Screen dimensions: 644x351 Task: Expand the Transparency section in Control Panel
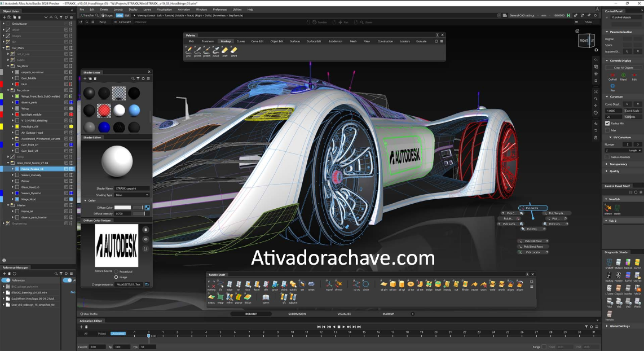pyautogui.click(x=607, y=164)
